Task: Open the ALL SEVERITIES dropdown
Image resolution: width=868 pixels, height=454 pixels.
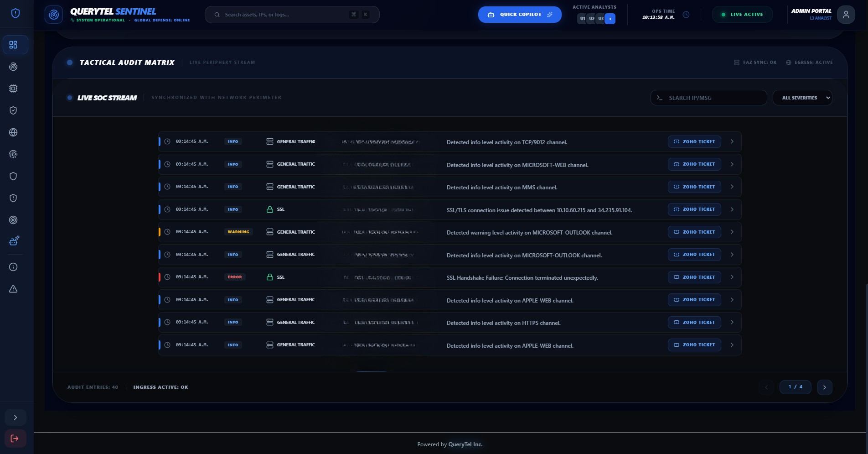Action: pos(802,98)
